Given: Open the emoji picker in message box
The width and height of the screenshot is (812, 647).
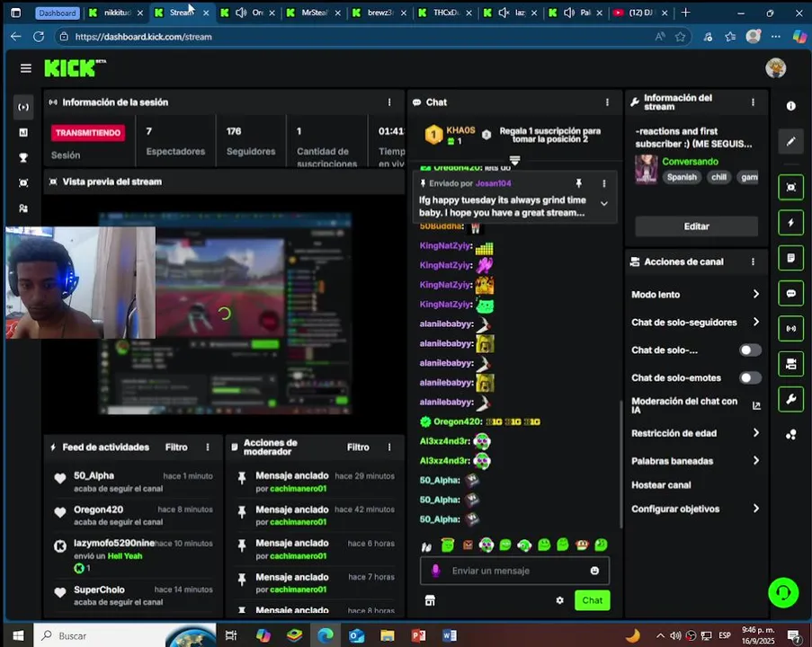Looking at the screenshot, I should pyautogui.click(x=594, y=571).
